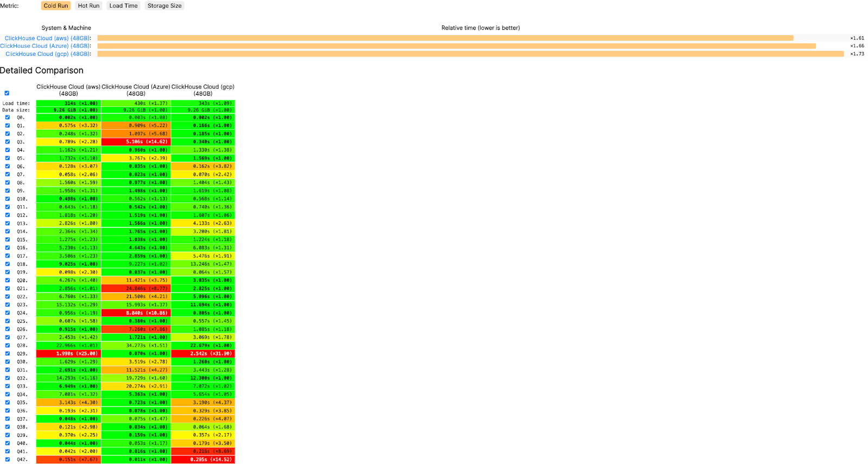Select the Cold Run metric
This screenshot has width=868, height=464.
point(55,6)
